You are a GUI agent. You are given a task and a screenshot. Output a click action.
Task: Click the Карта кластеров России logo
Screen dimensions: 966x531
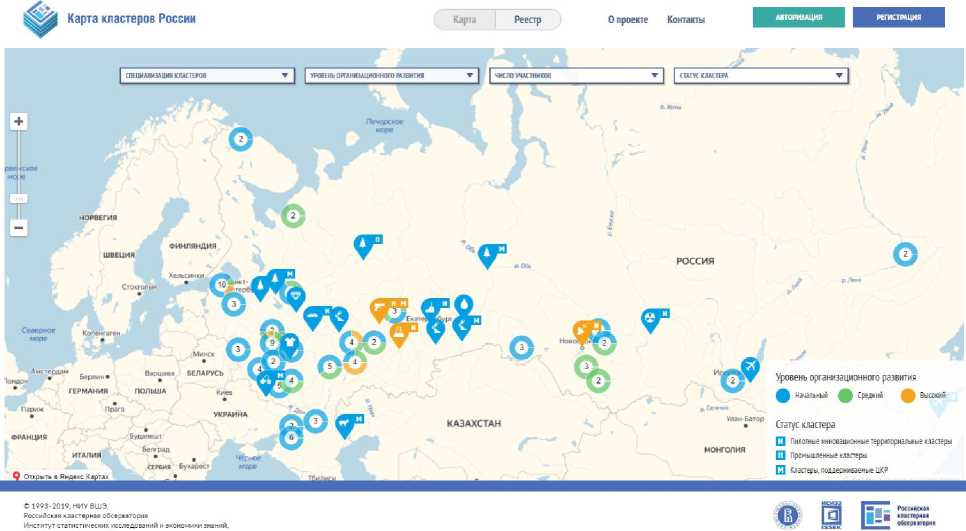[x=110, y=19]
